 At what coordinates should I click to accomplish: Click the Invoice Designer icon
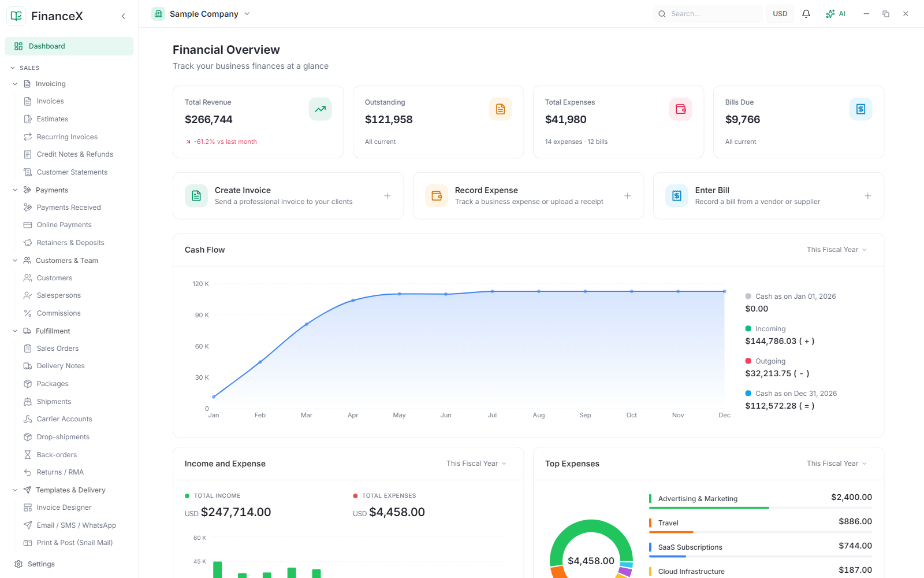point(28,507)
